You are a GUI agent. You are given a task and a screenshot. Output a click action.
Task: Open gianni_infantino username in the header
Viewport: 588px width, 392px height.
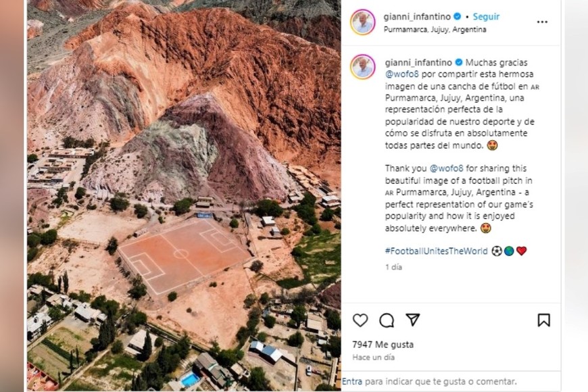(417, 16)
